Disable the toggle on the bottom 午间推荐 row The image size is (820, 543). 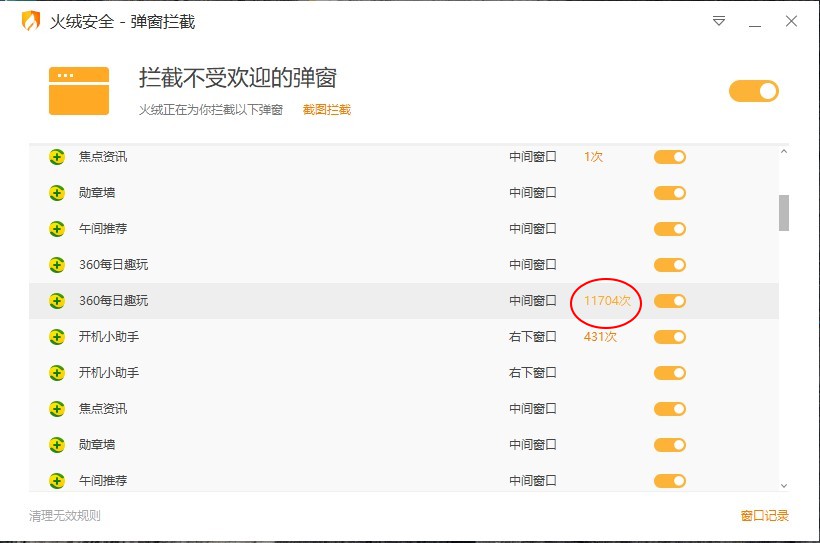(669, 481)
